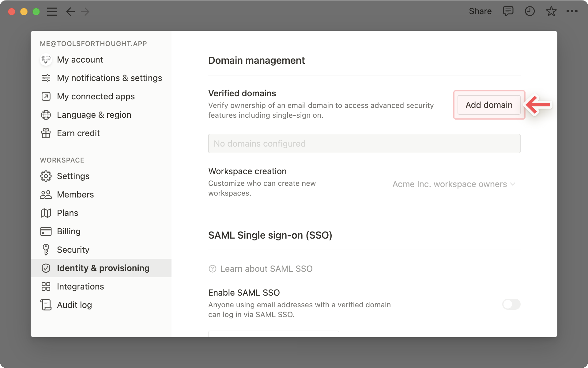588x368 pixels.
Task: Open the Members settings section
Action: point(75,194)
